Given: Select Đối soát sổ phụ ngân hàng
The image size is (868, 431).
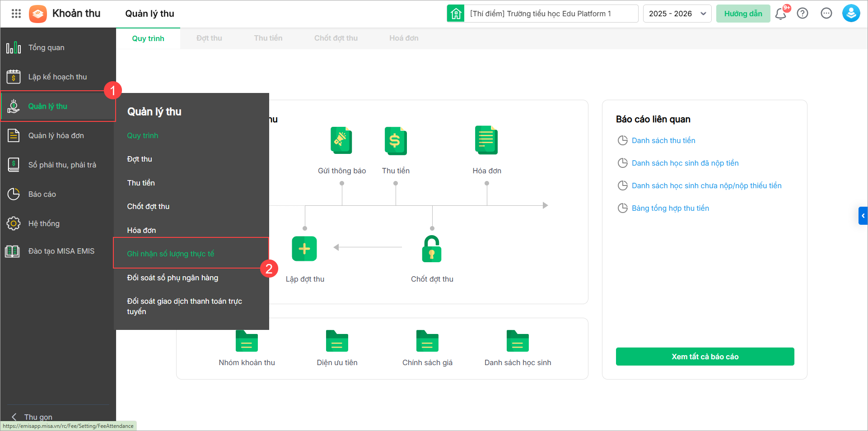Looking at the screenshot, I should [x=173, y=278].
